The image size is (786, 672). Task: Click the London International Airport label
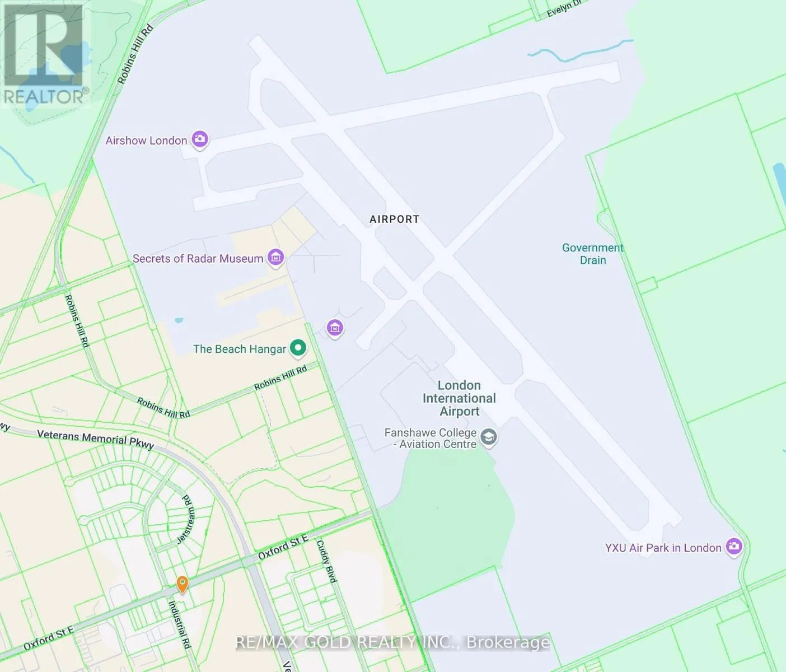click(x=459, y=398)
